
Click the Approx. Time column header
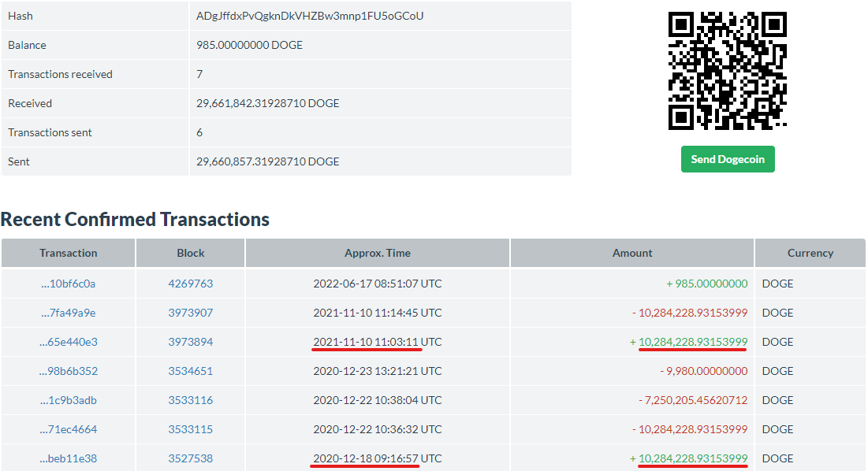378,253
